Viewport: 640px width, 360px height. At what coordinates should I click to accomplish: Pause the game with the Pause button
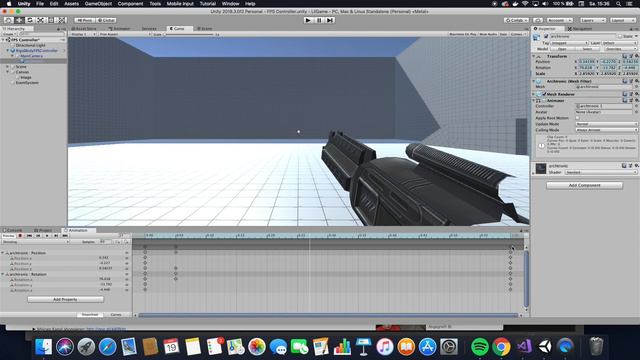(x=319, y=20)
